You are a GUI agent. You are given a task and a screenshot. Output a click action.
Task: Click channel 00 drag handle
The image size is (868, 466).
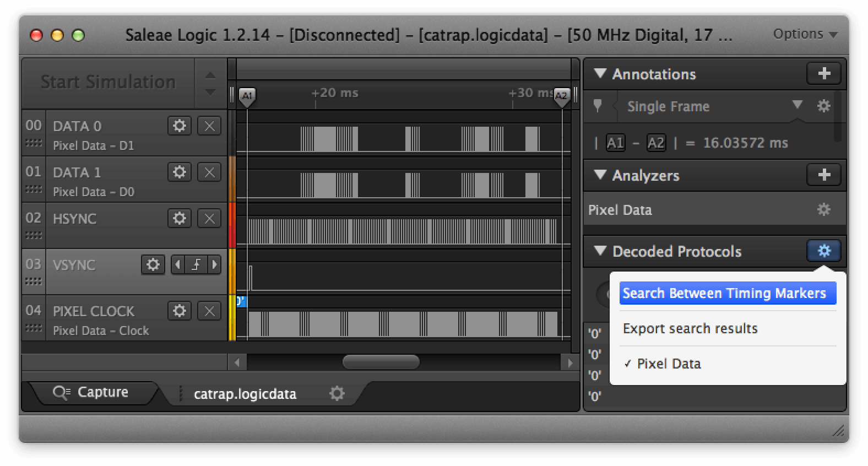click(34, 143)
